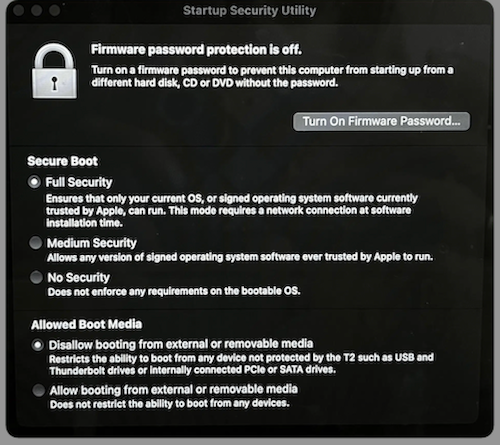Click the padlock icon
This screenshot has width=500, height=445.
[x=55, y=70]
